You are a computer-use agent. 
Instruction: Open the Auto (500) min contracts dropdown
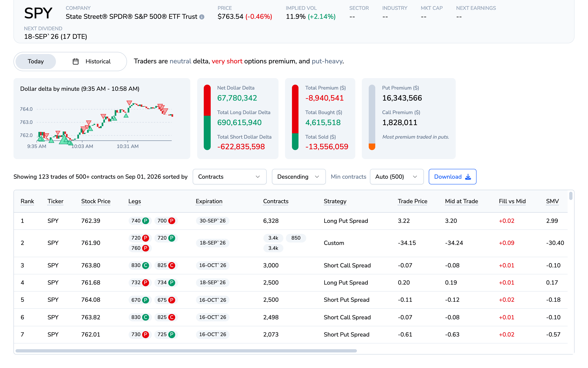(396, 177)
